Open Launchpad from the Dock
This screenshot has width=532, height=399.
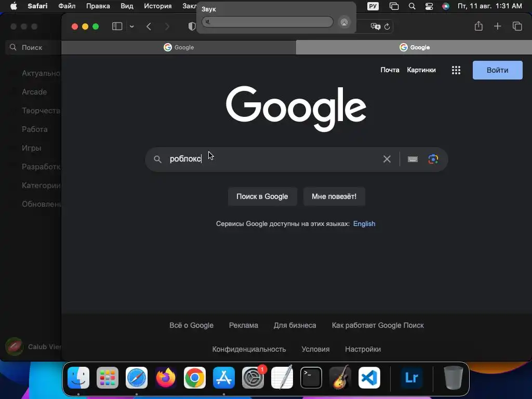[108, 378]
